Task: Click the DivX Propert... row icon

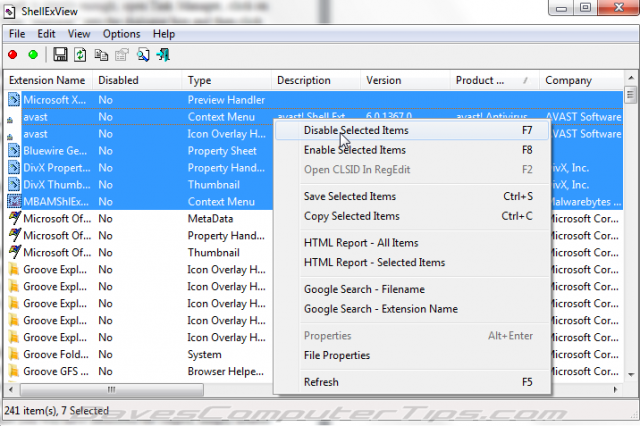Action: pos(14,168)
